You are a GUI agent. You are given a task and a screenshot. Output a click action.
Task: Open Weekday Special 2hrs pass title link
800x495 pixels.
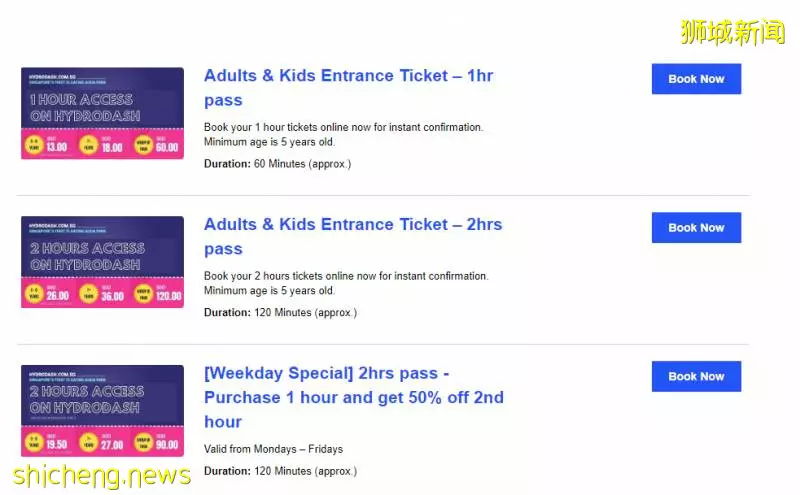coord(354,397)
